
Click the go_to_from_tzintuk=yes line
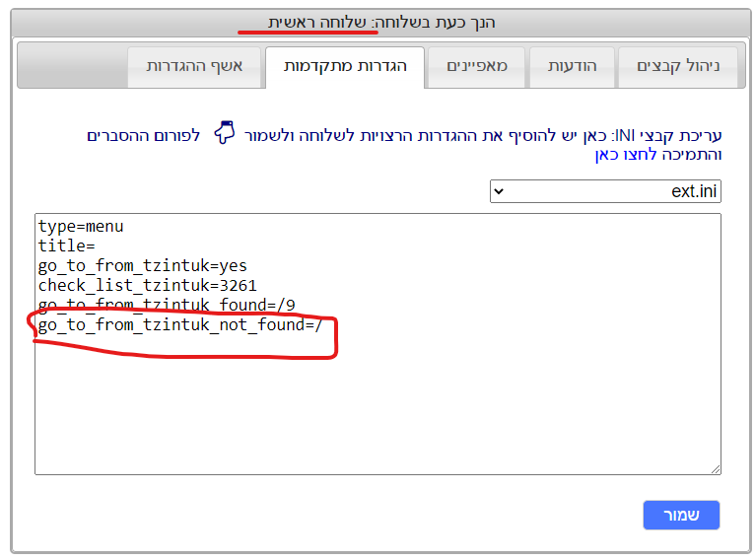pos(142,266)
